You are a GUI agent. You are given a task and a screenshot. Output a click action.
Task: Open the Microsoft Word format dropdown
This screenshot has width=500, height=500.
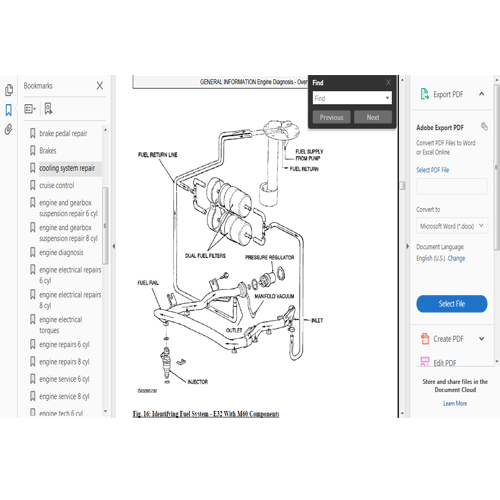[x=452, y=226]
